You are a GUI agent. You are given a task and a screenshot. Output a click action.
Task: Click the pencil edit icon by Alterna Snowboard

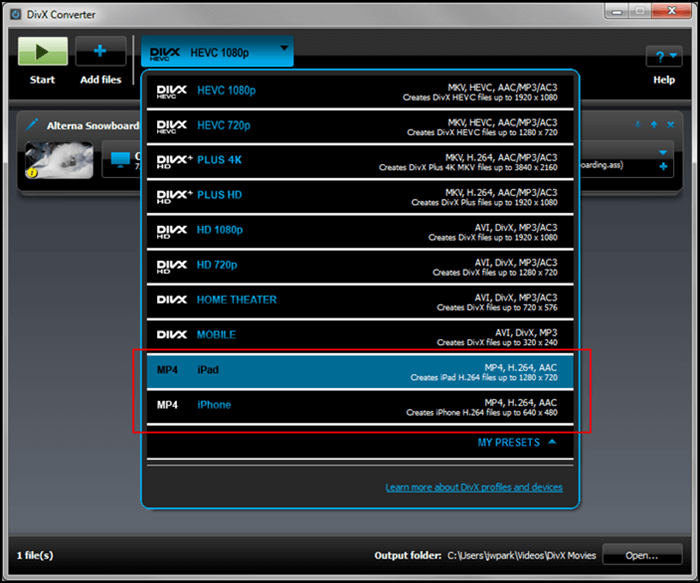(x=32, y=125)
